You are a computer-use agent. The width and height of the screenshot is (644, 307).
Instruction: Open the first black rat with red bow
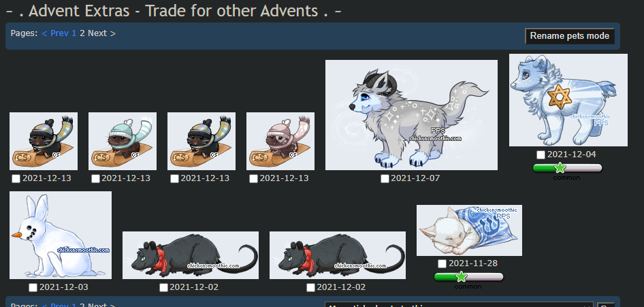(x=191, y=255)
